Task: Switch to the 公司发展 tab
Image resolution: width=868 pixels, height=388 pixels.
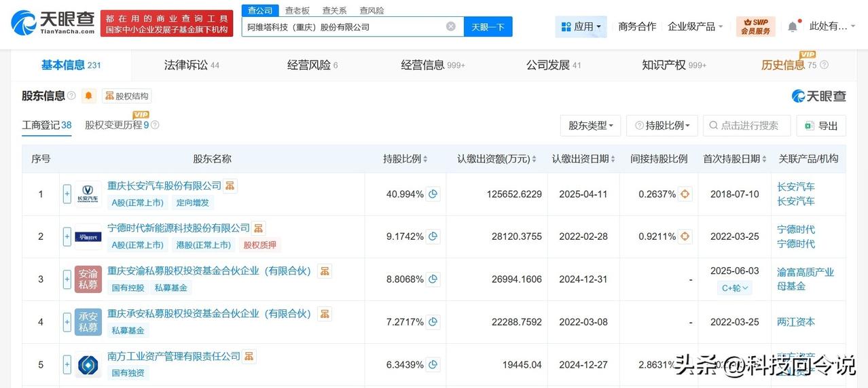Action: [554, 65]
